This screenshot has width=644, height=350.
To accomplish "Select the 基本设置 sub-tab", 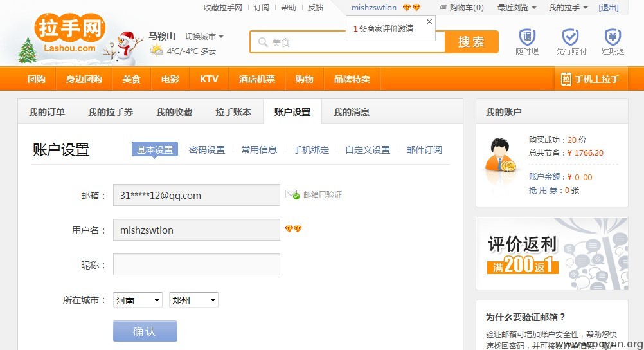I will click(155, 150).
